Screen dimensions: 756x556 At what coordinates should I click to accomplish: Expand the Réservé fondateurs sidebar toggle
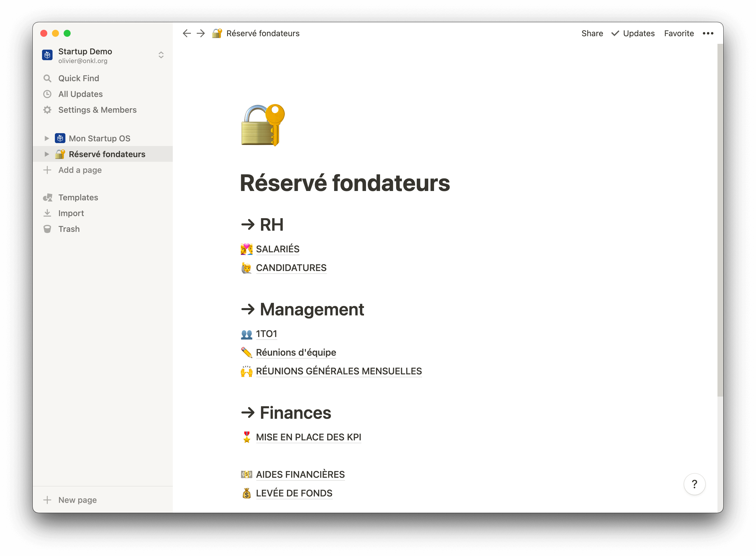pos(47,154)
